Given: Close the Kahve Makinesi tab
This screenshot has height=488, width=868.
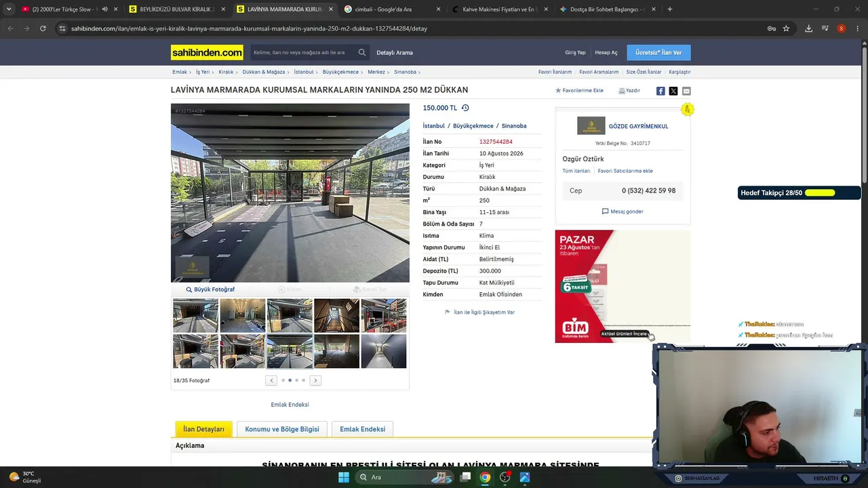Looking at the screenshot, I should (546, 9).
